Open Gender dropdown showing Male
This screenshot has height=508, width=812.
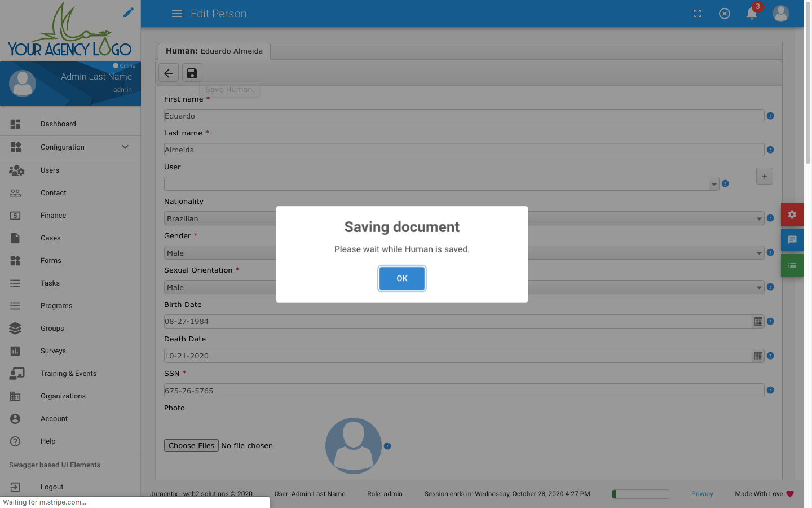464,253
